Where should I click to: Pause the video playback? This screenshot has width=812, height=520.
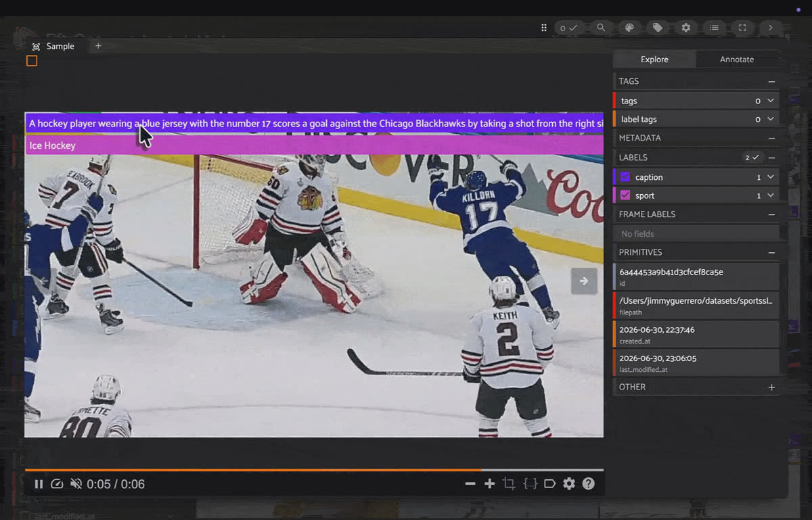[39, 484]
